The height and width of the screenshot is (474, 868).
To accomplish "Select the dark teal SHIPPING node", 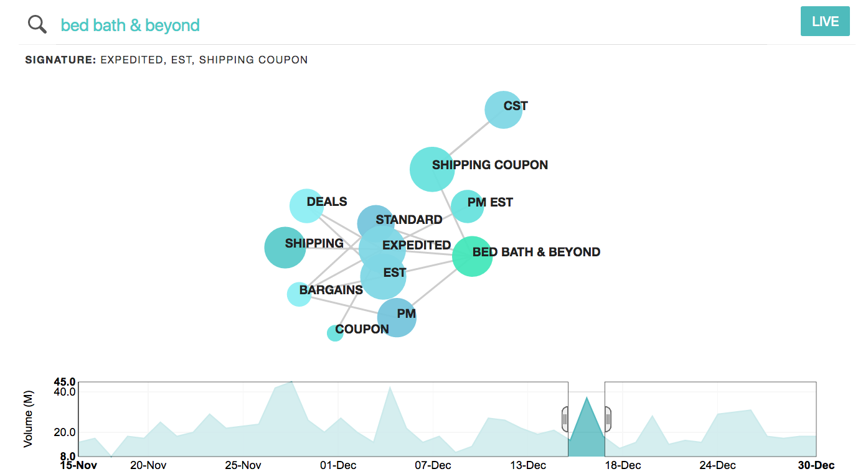I will point(285,248).
